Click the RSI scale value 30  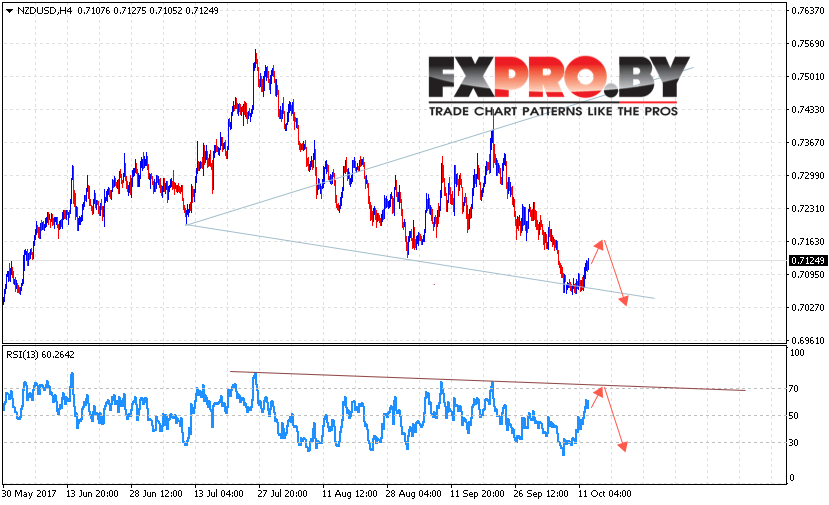point(794,443)
